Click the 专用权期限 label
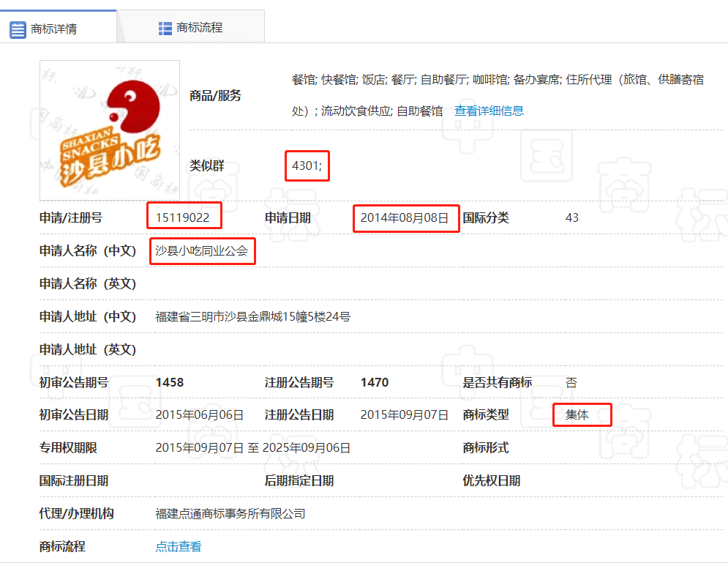 (x=68, y=448)
